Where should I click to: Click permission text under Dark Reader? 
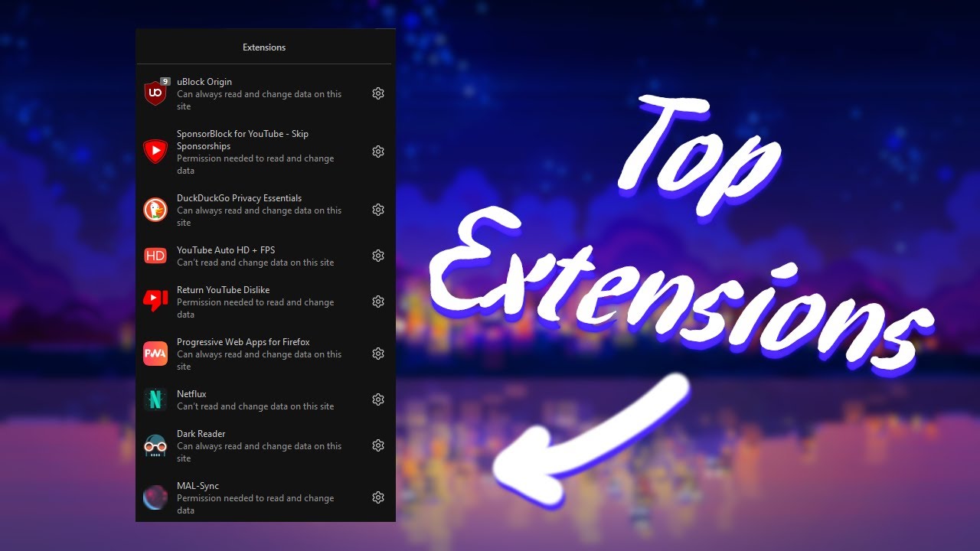tap(260, 452)
